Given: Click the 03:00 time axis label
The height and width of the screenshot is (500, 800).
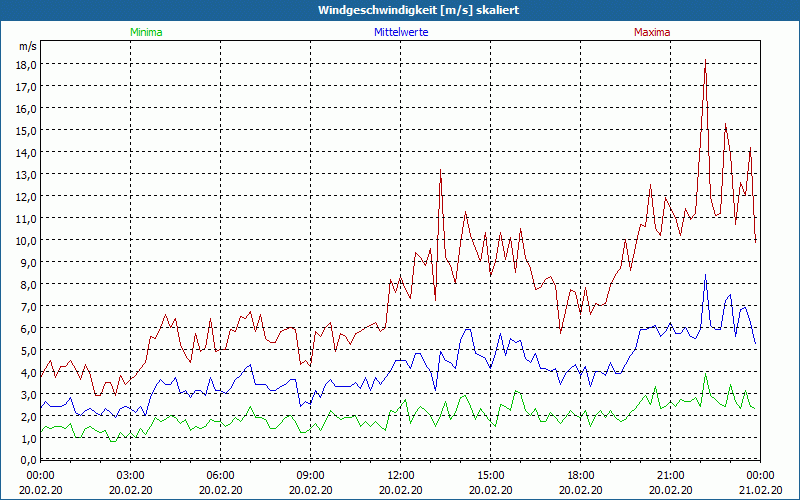Looking at the screenshot, I should click(130, 475).
